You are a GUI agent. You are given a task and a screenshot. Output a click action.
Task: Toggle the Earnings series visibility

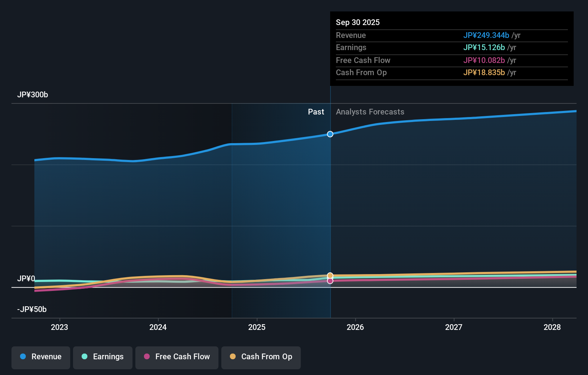point(103,357)
